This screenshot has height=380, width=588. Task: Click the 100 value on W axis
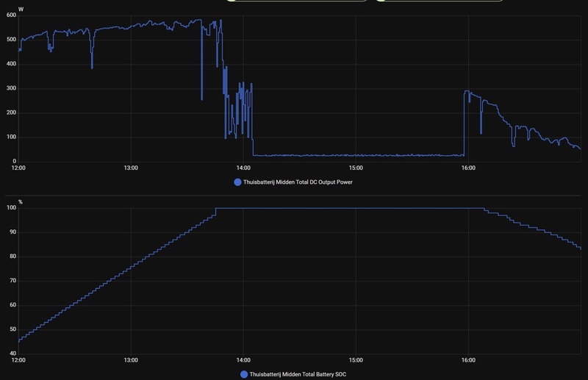pos(11,137)
